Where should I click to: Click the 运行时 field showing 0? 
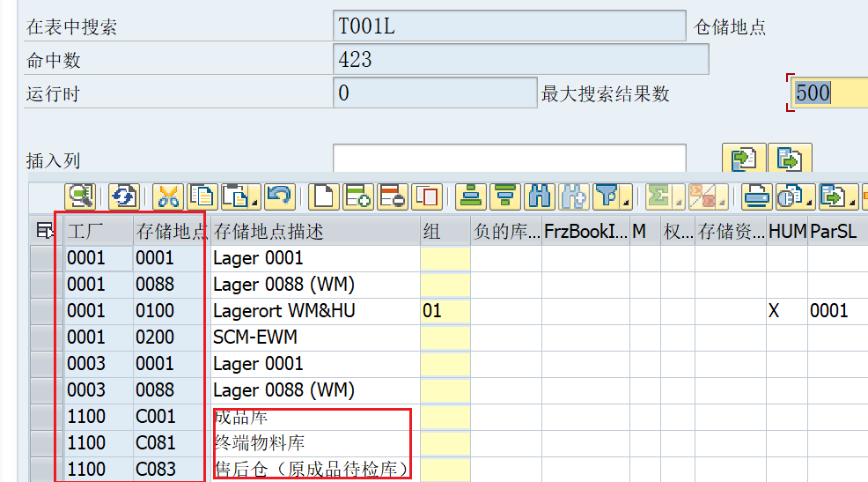coord(435,93)
